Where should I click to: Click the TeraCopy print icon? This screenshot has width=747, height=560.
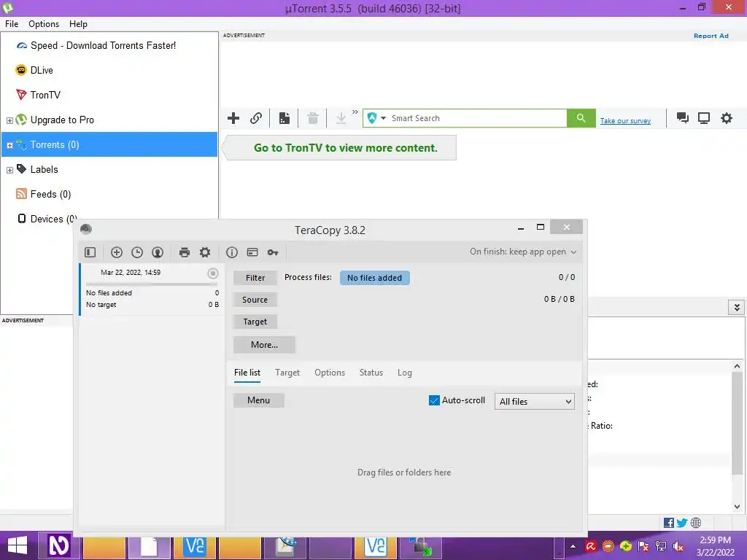point(185,252)
